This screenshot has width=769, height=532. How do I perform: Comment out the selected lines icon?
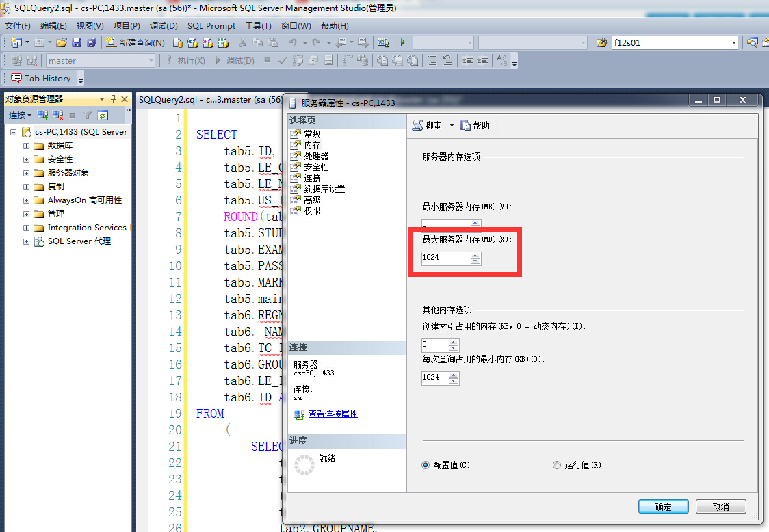click(432, 60)
